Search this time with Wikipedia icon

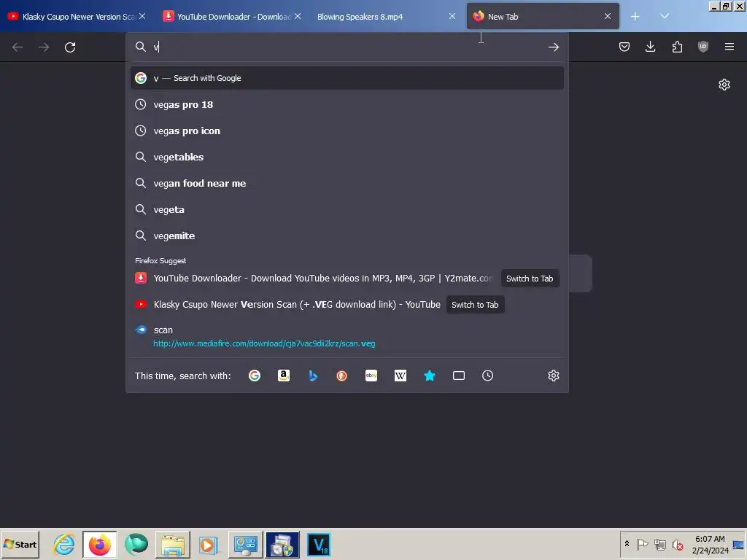pos(400,376)
